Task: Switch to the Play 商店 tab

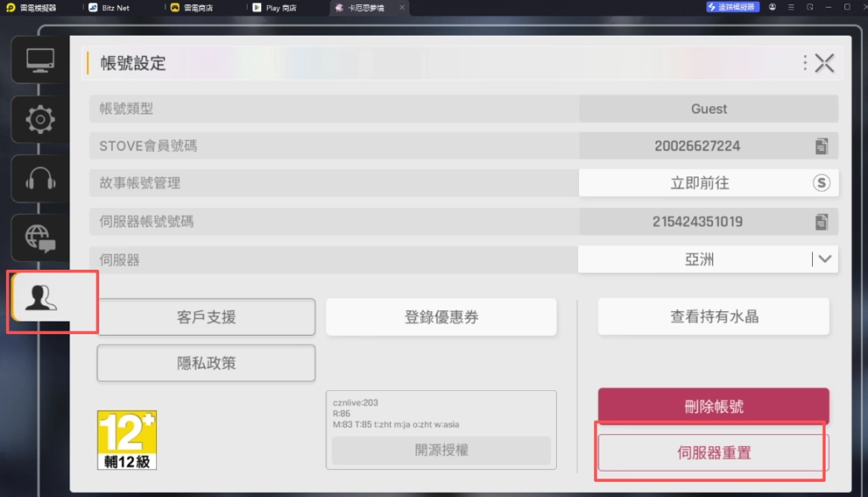Action: (x=276, y=8)
